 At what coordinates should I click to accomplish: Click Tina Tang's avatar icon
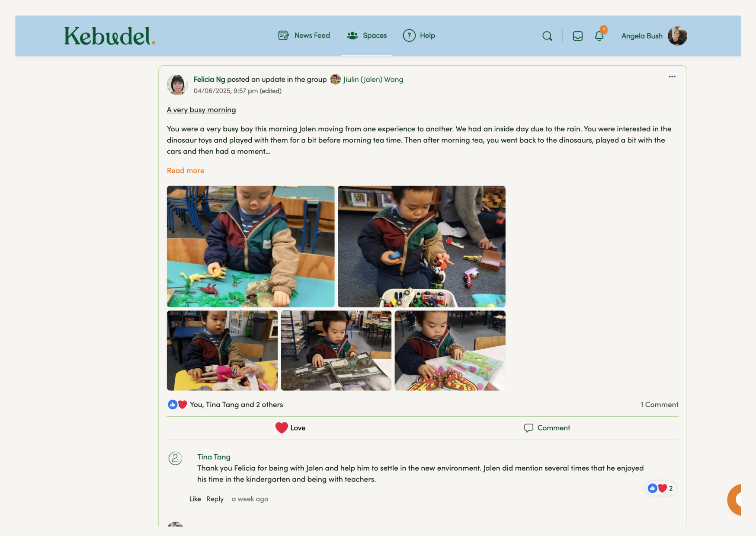click(x=175, y=458)
